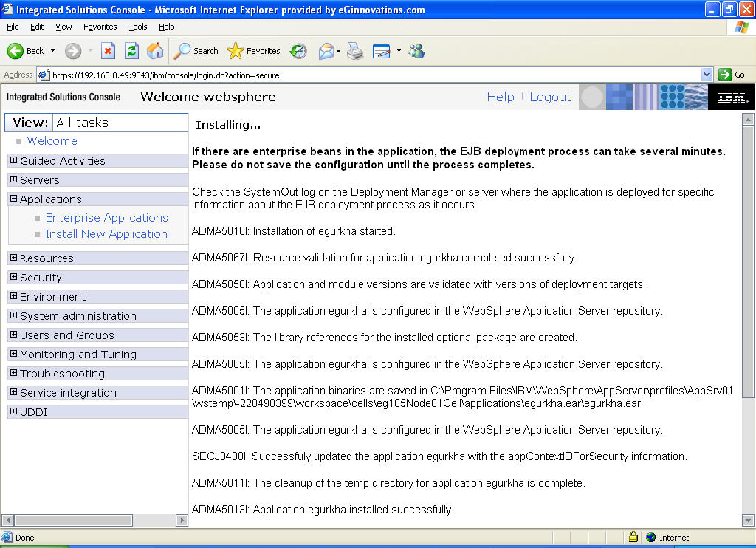The height and width of the screenshot is (548, 756).
Task: Click the SSL padlock status icon
Action: 633,537
